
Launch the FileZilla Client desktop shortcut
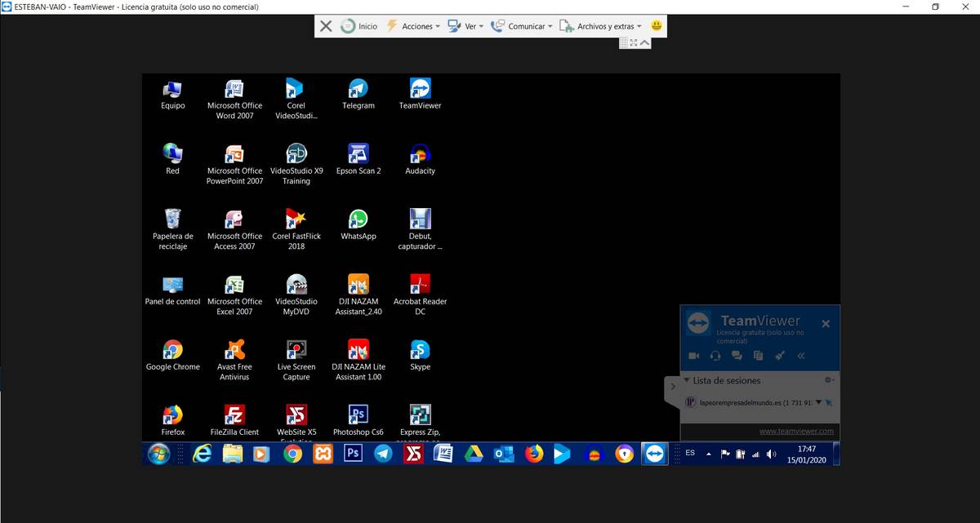pyautogui.click(x=234, y=421)
